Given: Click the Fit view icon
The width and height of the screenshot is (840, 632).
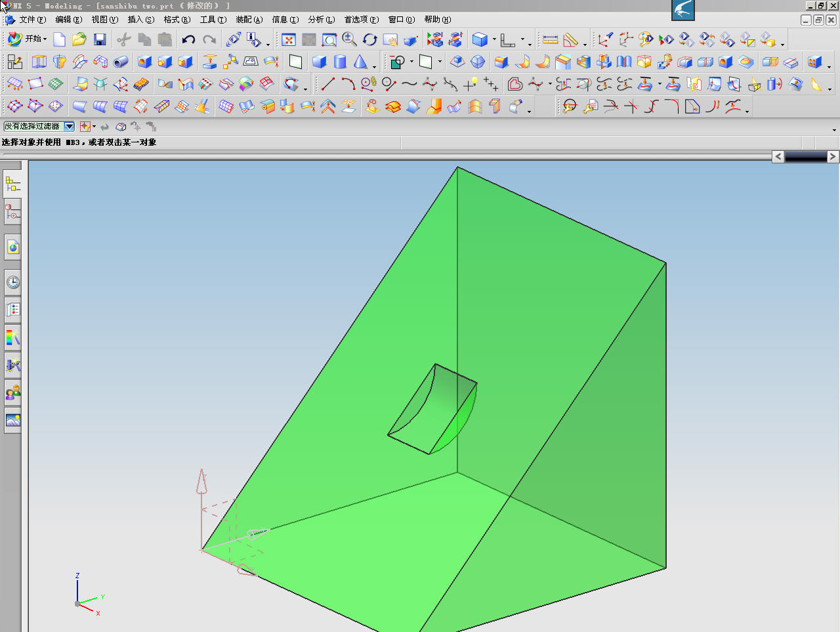Looking at the screenshot, I should pos(289,39).
